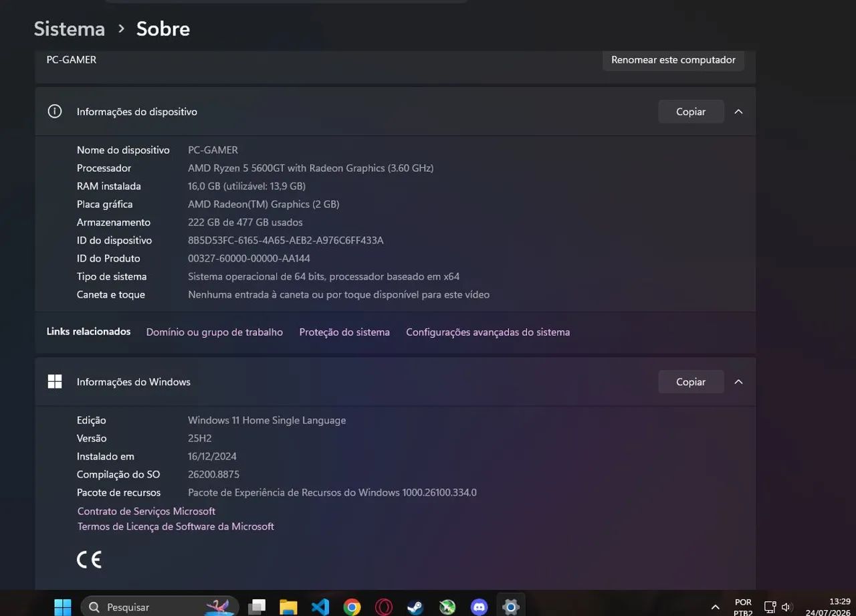Select the Sistema operacional de 64 bits text
This screenshot has width=856, height=616.
tap(324, 277)
